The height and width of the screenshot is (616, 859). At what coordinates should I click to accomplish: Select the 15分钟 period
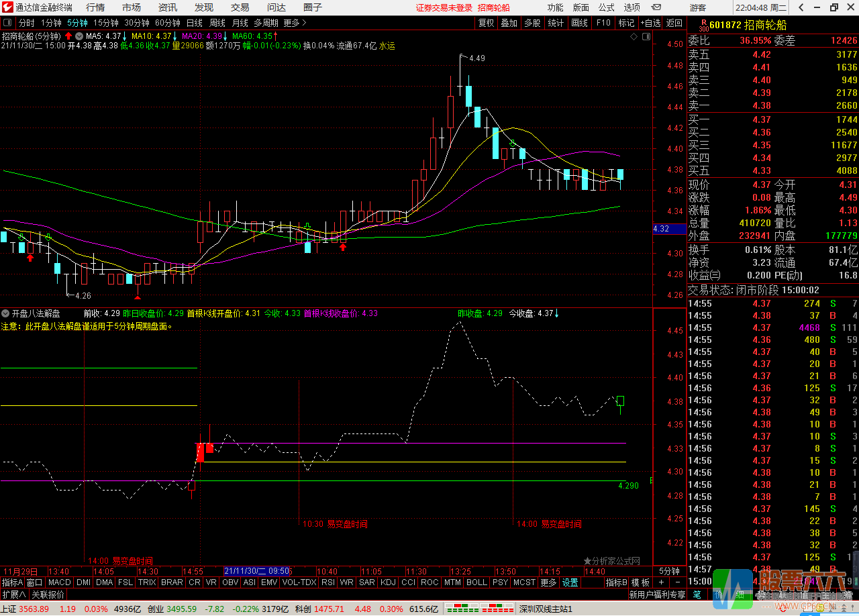pos(105,23)
